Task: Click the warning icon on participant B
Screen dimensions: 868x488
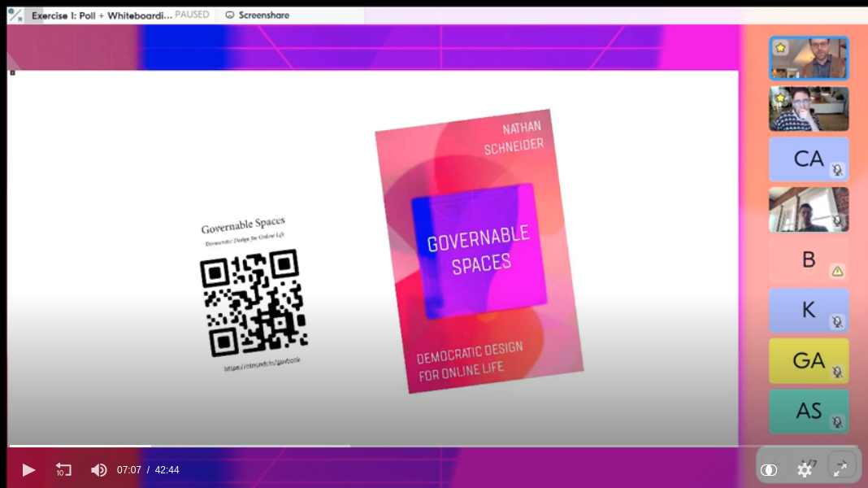Action: pos(837,271)
